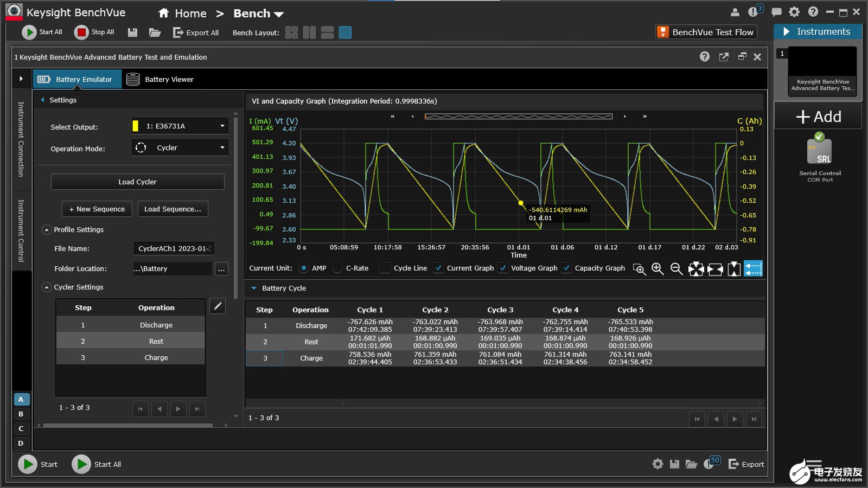Screen dimensions: 868x488
Task: Click the New Sequence button
Action: coord(97,209)
